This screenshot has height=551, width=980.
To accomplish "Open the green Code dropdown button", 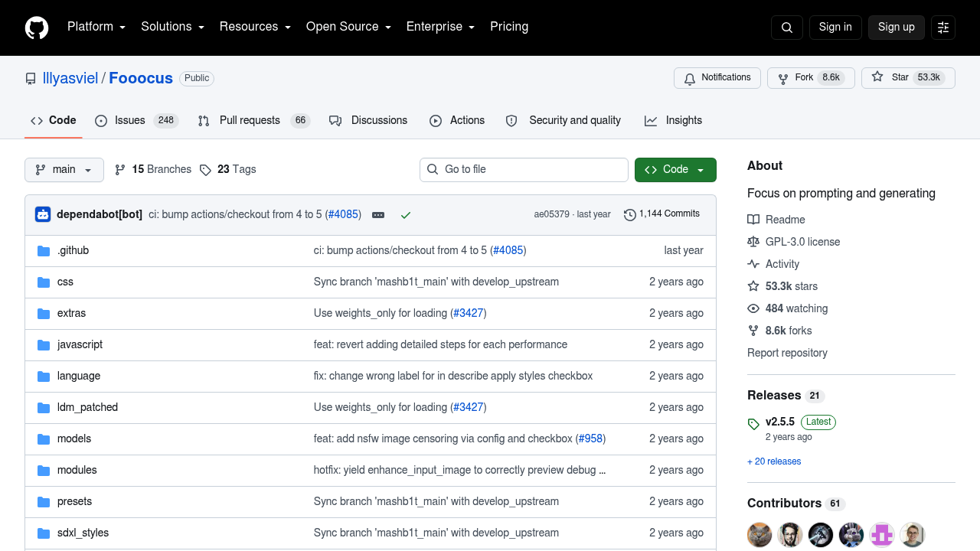I will (x=675, y=170).
